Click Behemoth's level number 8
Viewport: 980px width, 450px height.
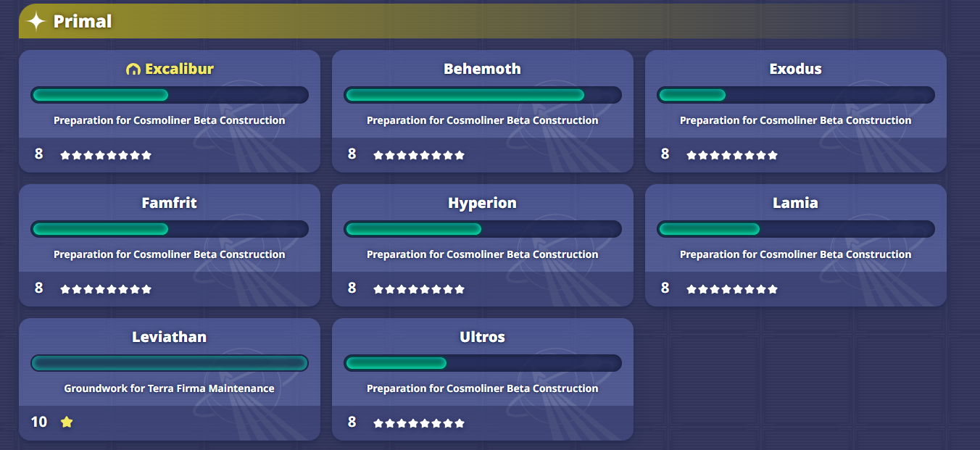352,154
